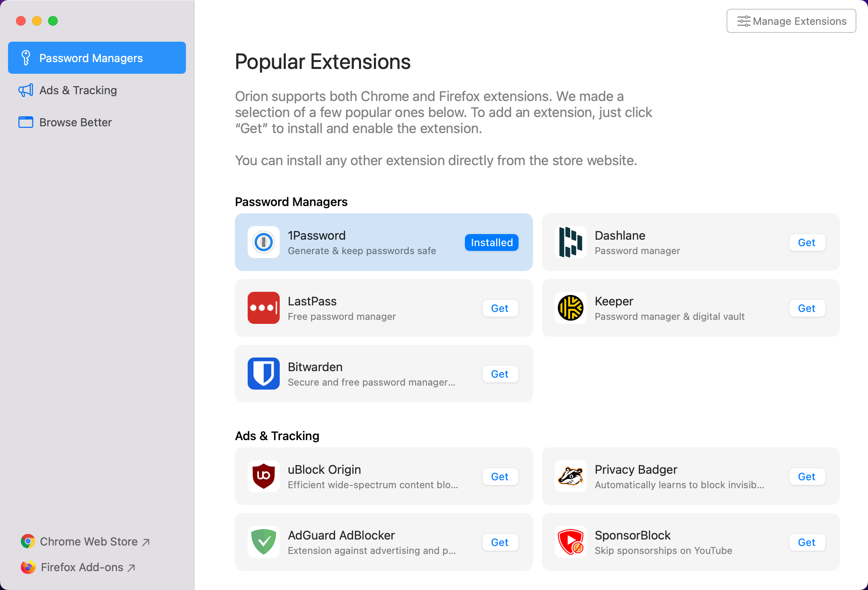Click the Privacy Badger extension icon
The image size is (868, 590).
click(571, 476)
